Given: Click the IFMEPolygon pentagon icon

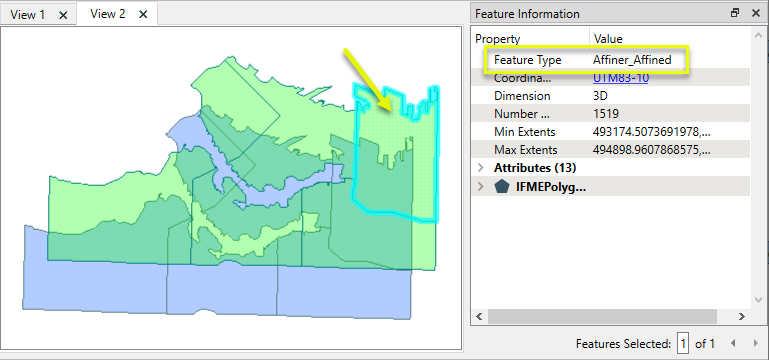Looking at the screenshot, I should pyautogui.click(x=501, y=186).
